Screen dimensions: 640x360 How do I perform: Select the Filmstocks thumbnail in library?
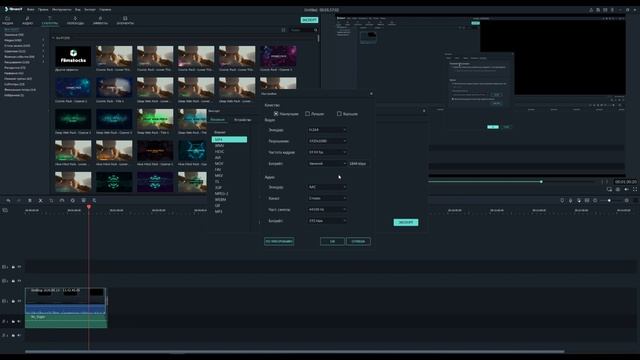coord(73,56)
